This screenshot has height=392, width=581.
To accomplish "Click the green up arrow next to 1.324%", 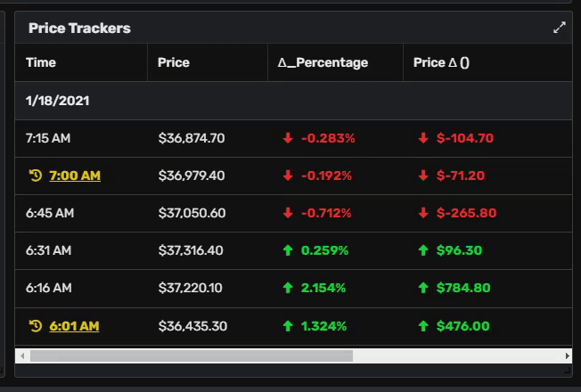I will [x=288, y=326].
